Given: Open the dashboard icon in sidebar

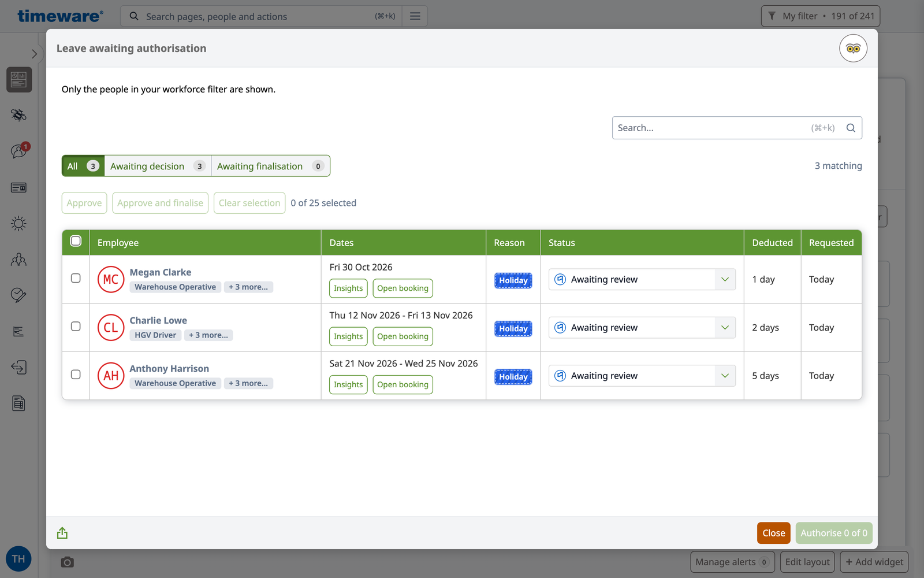Looking at the screenshot, I should coord(19,79).
